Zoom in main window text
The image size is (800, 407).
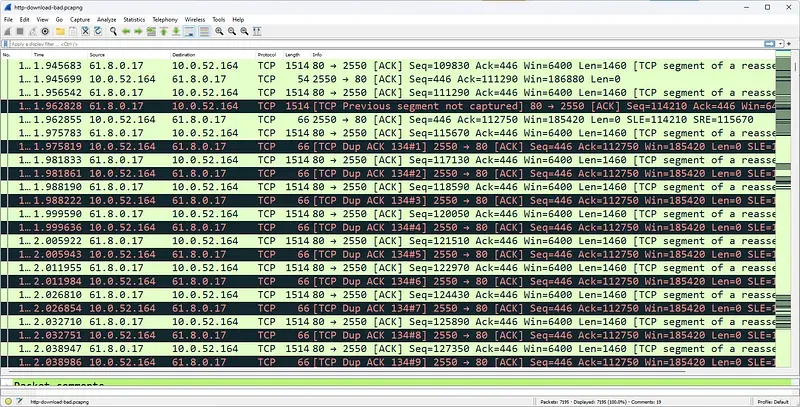(219, 32)
